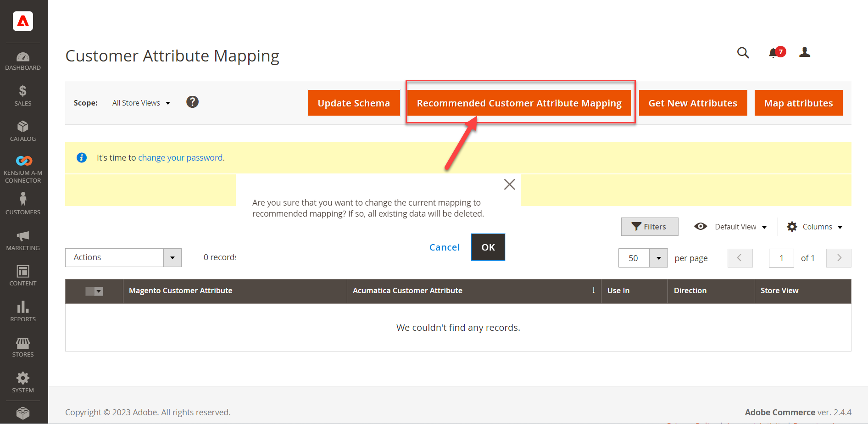Click the Get New Attributes button

click(x=693, y=103)
